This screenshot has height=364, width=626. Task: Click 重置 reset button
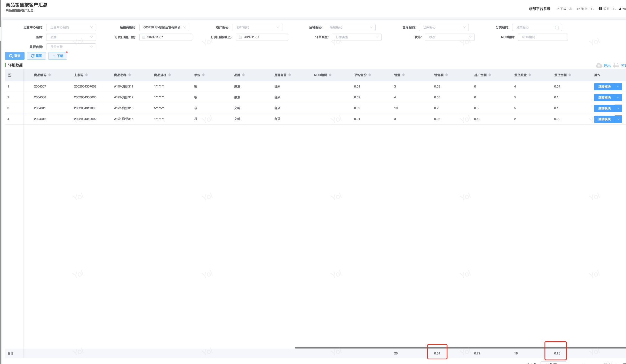coord(36,56)
